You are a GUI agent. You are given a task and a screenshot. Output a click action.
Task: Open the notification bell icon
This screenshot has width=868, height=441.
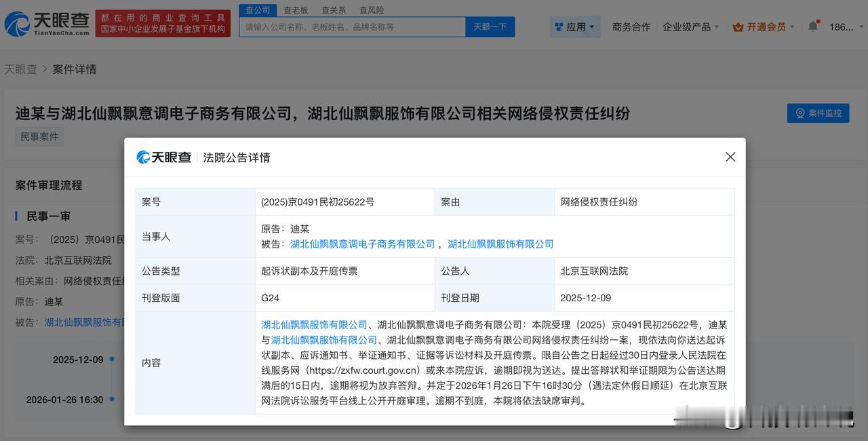(x=813, y=26)
